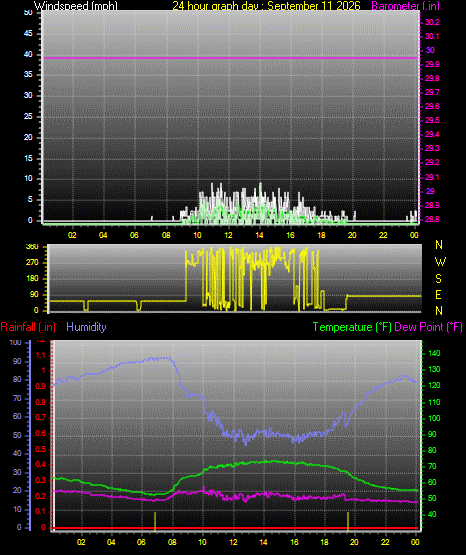
Task: Click 29.9 on the barometer axis
Action: [x=432, y=64]
